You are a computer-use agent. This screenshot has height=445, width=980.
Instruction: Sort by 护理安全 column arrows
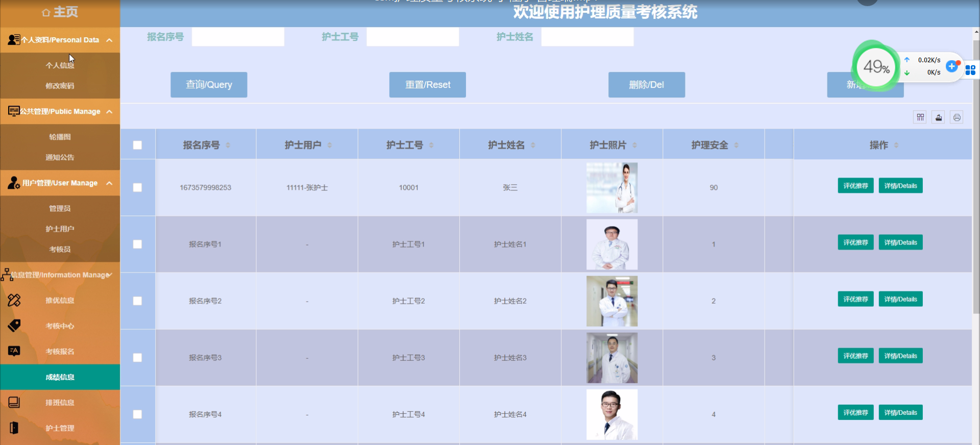[x=736, y=145]
